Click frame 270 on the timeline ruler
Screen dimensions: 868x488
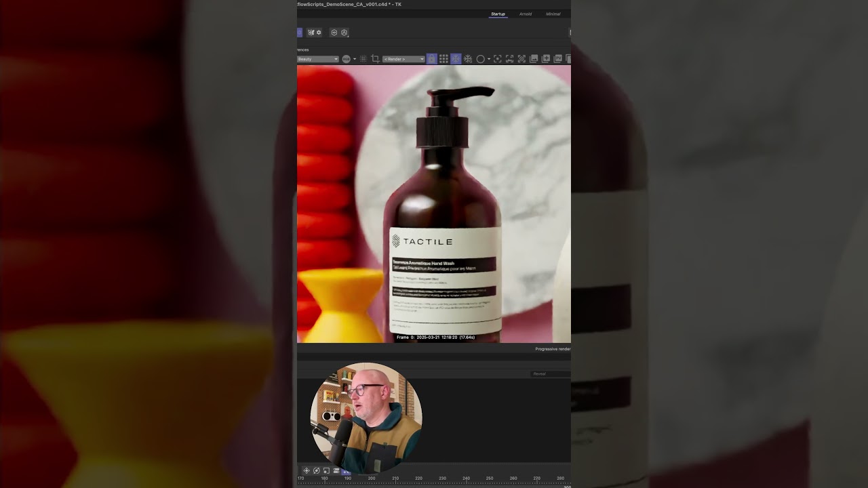point(537,478)
